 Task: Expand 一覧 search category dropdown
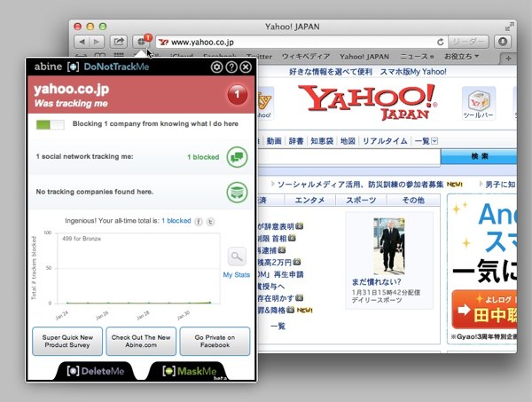click(426, 141)
